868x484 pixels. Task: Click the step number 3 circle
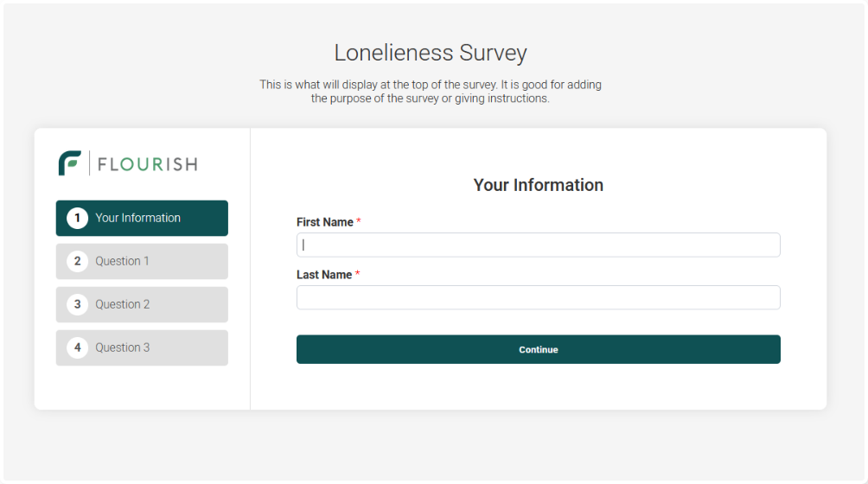(78, 304)
